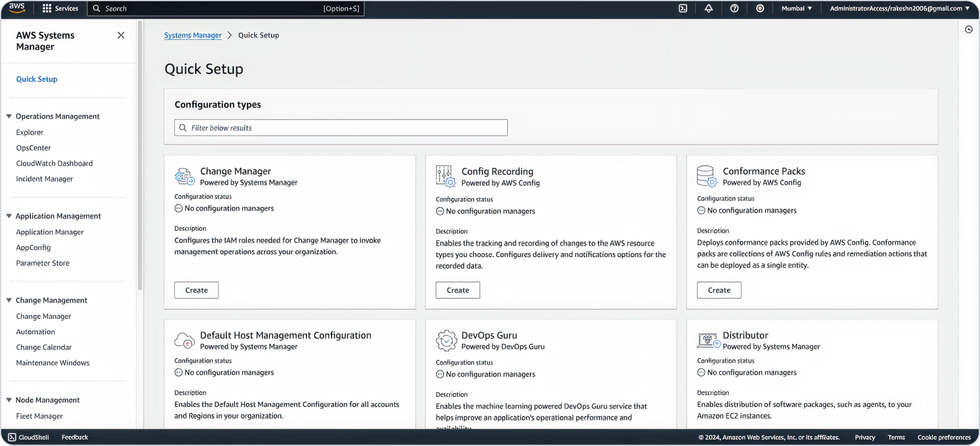Open the Mumbai region dropdown
The image size is (980, 446).
click(x=797, y=9)
